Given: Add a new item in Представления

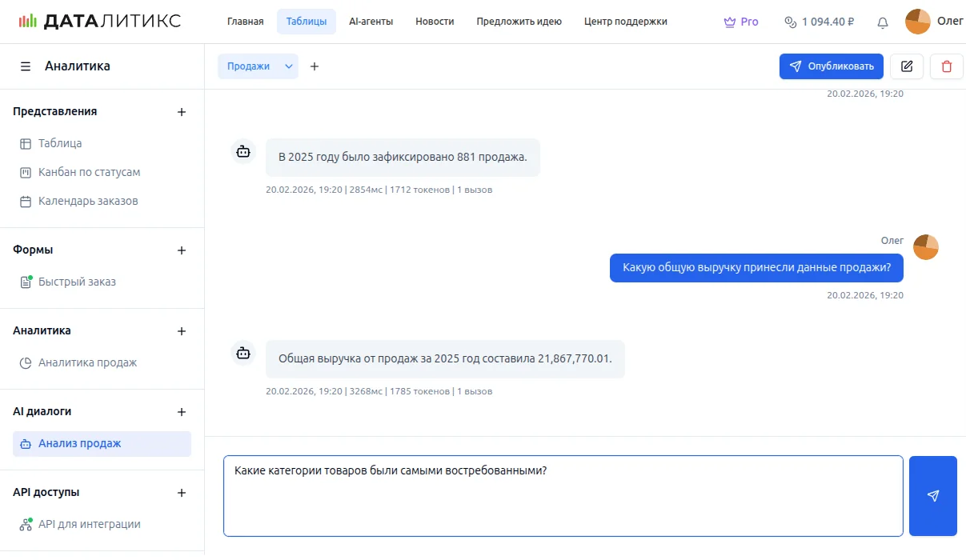Looking at the screenshot, I should click(182, 112).
